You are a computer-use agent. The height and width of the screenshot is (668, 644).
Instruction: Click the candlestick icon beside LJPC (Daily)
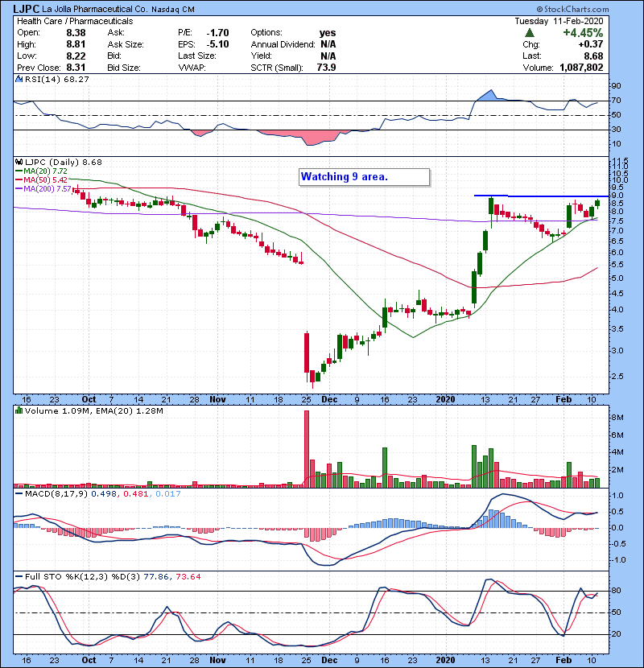[19, 162]
